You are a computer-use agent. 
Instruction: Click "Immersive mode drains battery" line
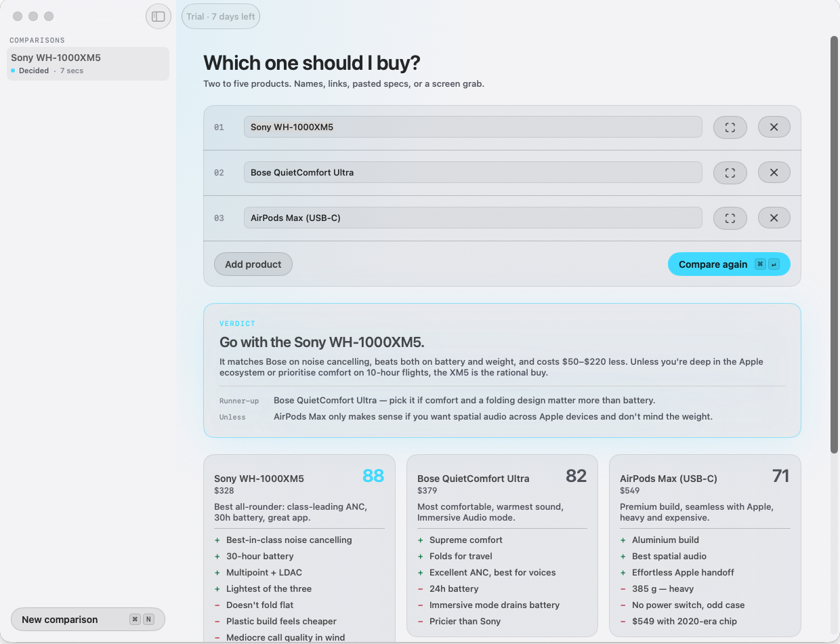tap(495, 605)
